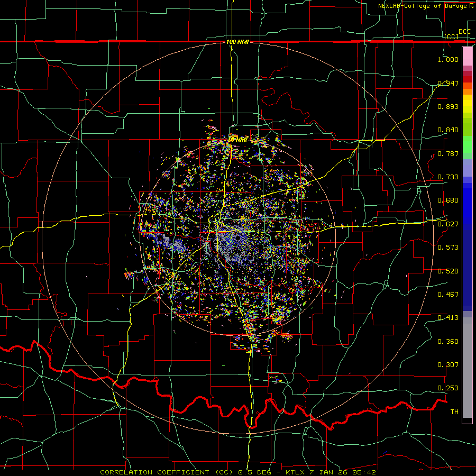
Task: Click the bright green color scale segment
Action: pos(467,144)
